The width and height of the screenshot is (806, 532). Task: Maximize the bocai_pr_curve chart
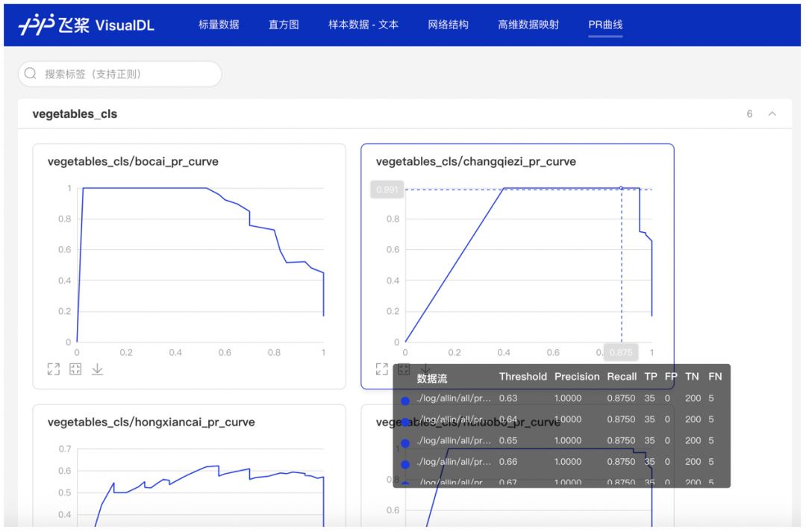[54, 369]
